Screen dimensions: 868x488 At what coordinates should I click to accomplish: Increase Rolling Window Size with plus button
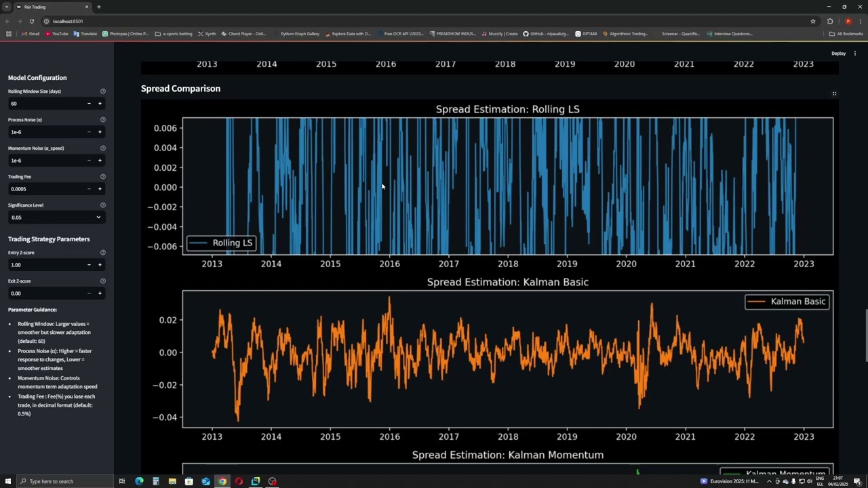(x=100, y=104)
